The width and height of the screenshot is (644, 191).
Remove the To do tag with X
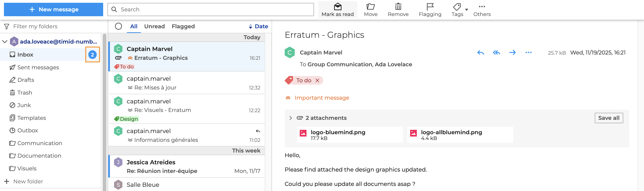click(317, 80)
